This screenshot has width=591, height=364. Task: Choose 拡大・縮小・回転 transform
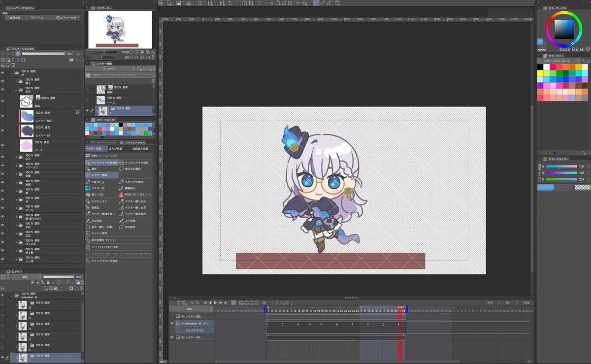click(x=101, y=227)
